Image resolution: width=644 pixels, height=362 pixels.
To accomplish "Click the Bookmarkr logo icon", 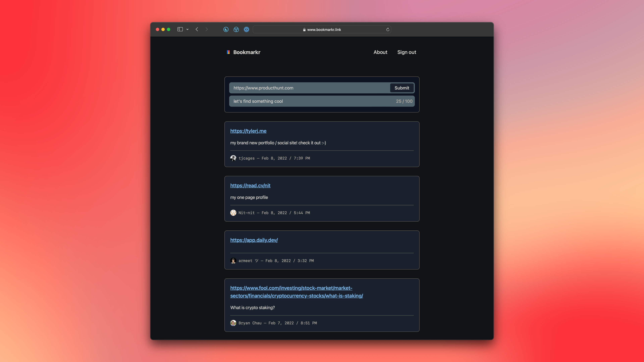I will (x=228, y=52).
